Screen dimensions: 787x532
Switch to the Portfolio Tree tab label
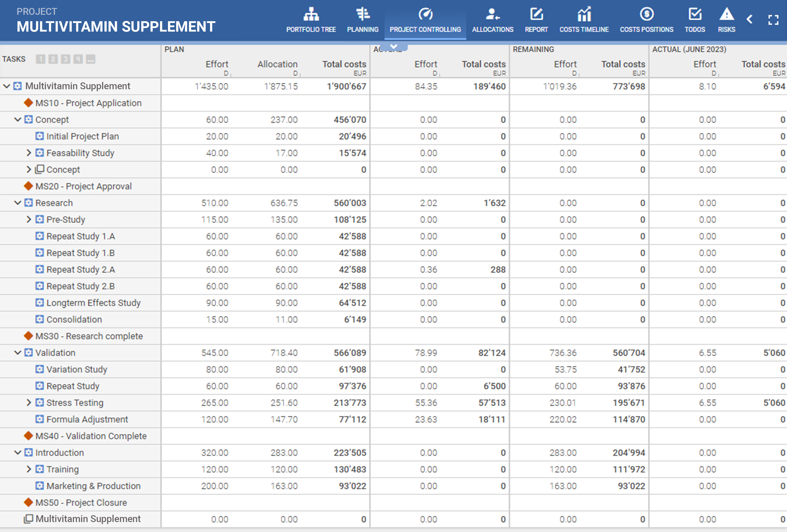(311, 29)
